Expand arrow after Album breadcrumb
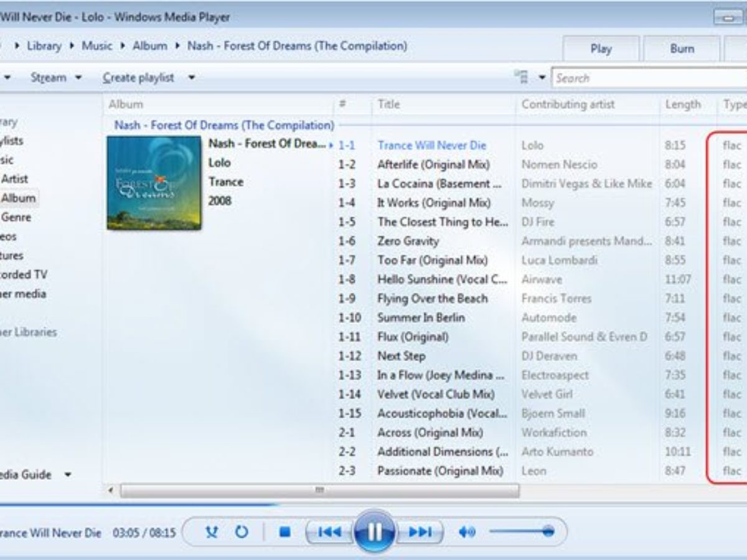The width and height of the screenshot is (747, 560). point(177,46)
